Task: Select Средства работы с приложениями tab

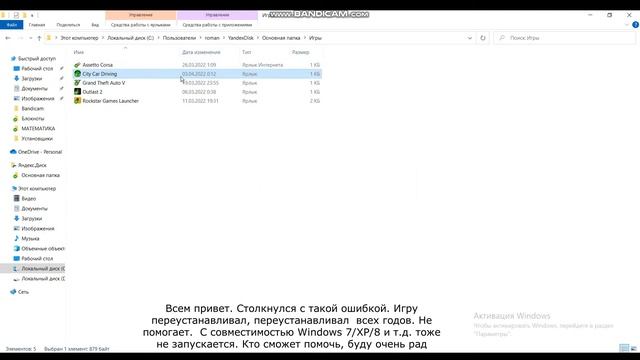Action: pos(217,25)
